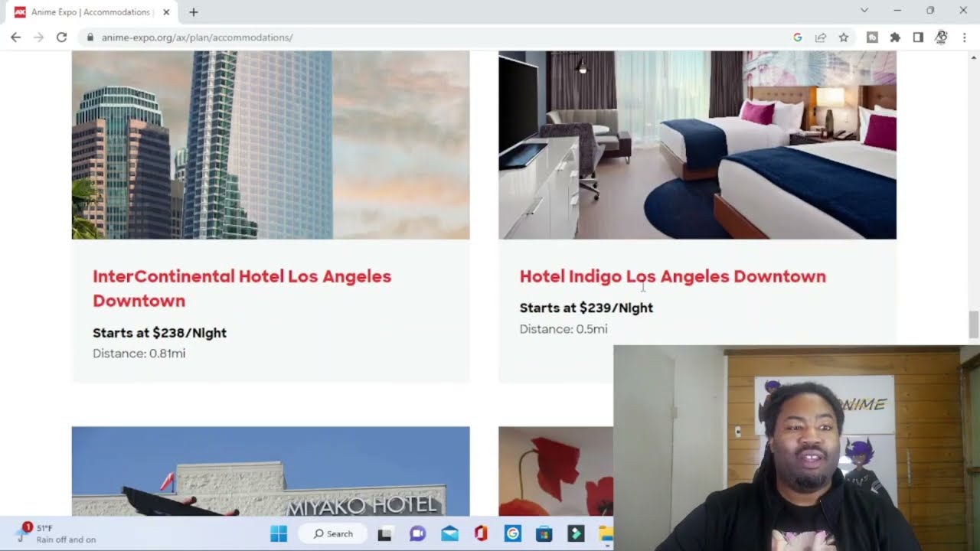Click the Google icon in address bar
Screen dimensions: 980x551
[798, 37]
